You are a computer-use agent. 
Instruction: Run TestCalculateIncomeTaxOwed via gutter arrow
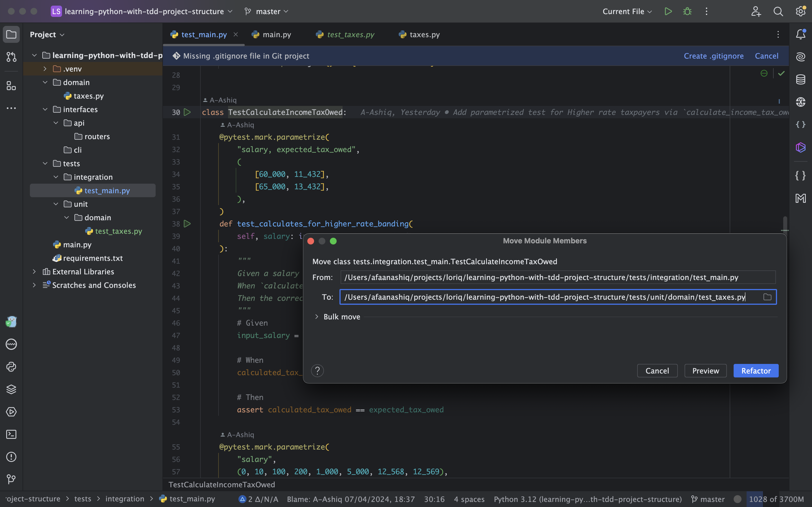187,112
